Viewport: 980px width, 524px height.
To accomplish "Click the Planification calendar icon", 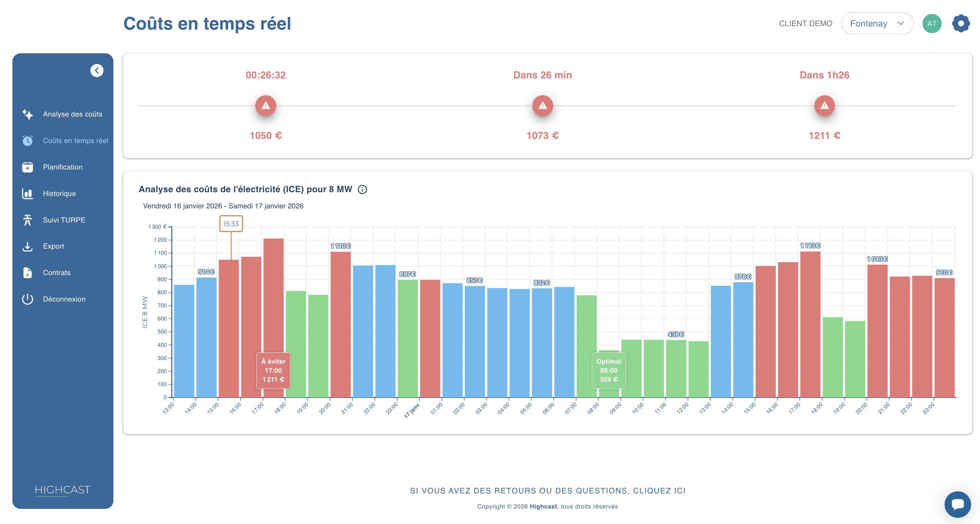I will [27, 167].
